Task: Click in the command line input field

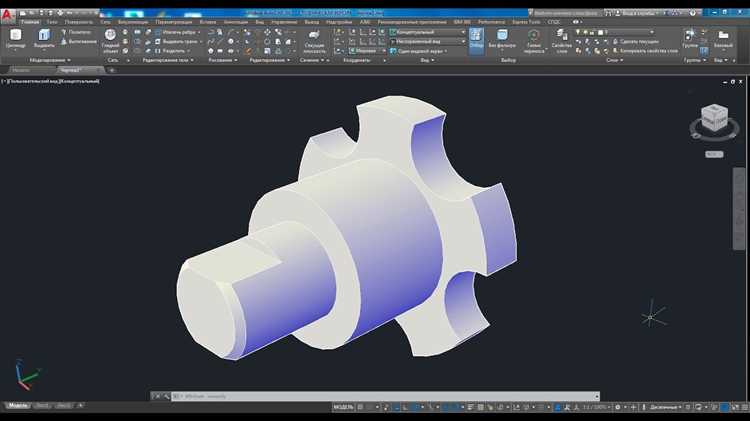Action: click(x=386, y=396)
